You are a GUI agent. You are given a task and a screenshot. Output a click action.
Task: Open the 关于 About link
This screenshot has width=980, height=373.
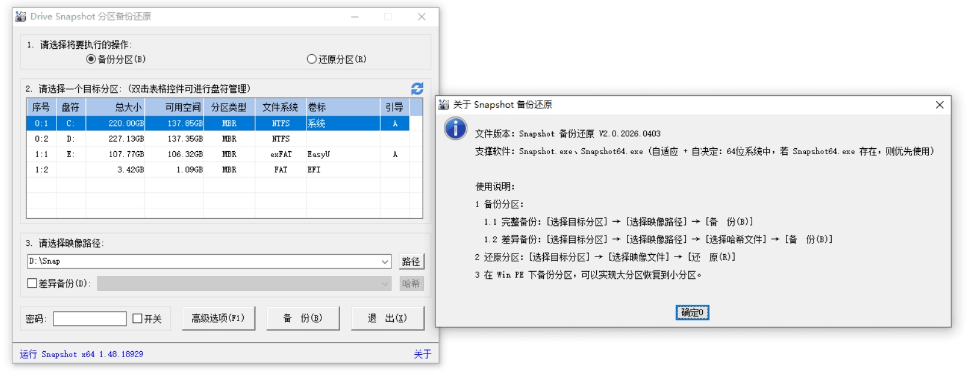422,354
